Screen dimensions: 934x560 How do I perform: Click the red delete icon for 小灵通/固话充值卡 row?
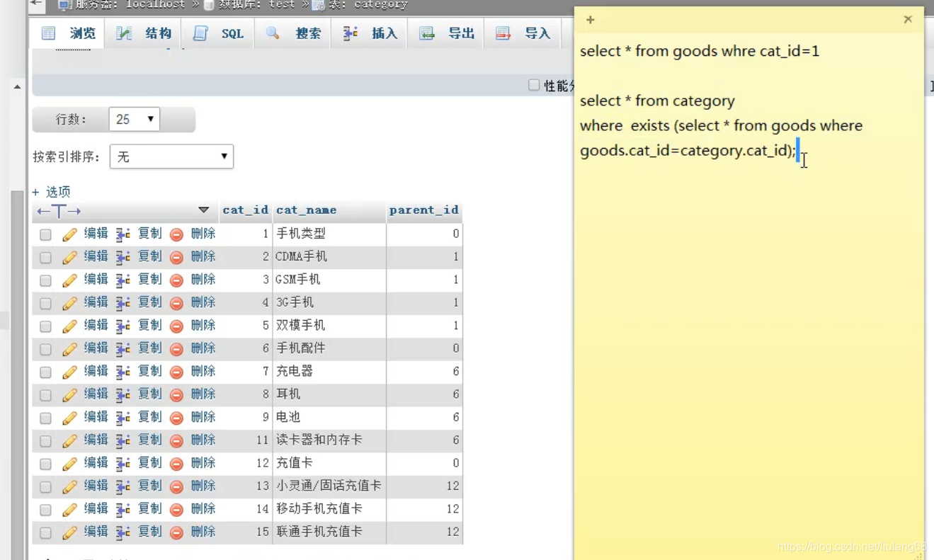(176, 487)
